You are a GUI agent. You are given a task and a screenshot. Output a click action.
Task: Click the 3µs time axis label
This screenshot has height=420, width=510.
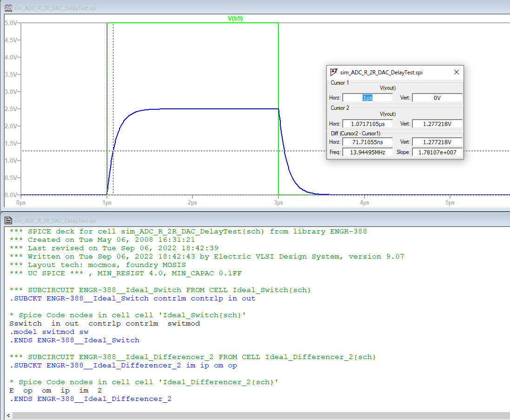click(278, 203)
